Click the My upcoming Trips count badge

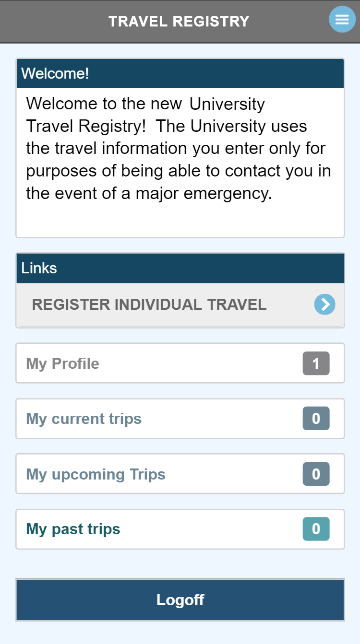pyautogui.click(x=316, y=474)
